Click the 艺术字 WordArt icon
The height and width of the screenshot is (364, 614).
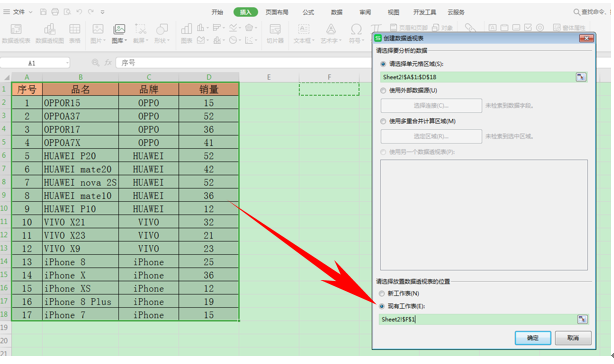331,29
